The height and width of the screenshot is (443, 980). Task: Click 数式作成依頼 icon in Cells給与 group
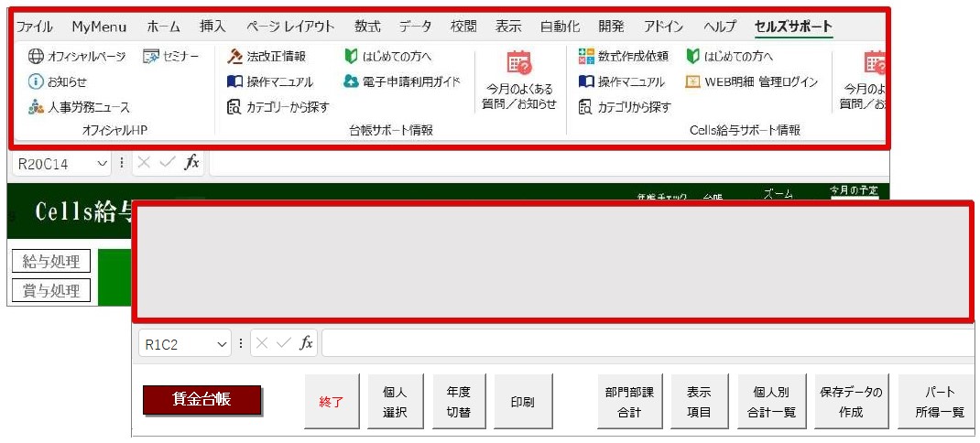pyautogui.click(x=586, y=57)
